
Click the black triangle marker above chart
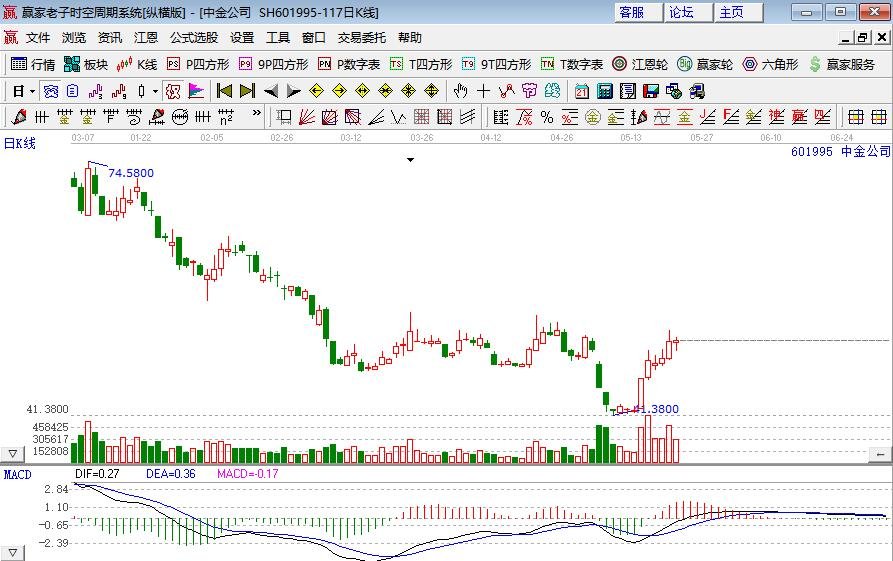point(410,160)
